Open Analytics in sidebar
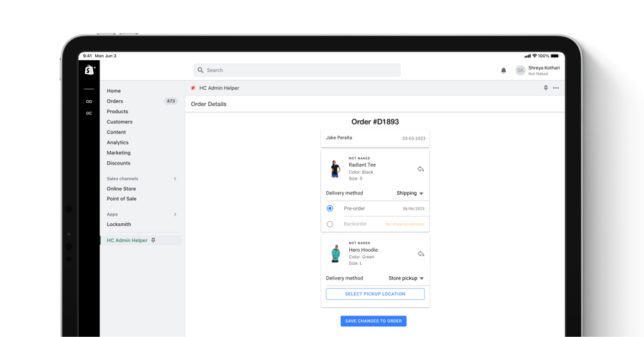Image resolution: width=644 pixels, height=337 pixels. tap(117, 142)
